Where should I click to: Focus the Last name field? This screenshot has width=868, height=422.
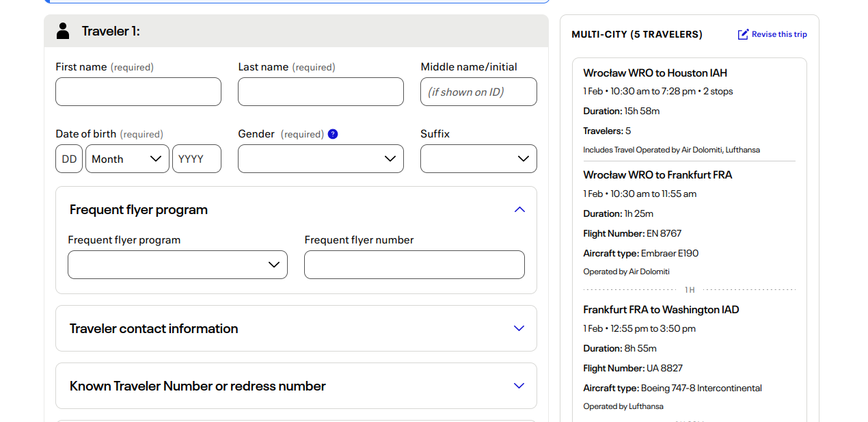[x=321, y=92]
